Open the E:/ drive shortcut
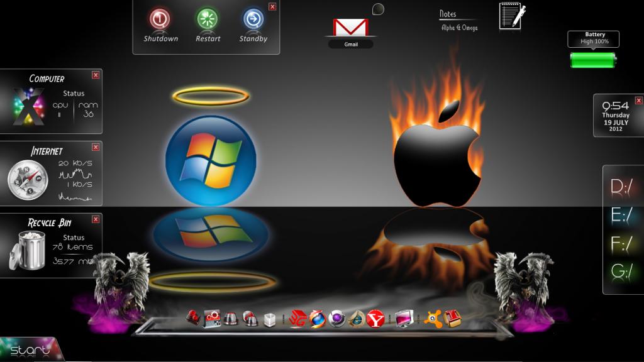The height and width of the screenshot is (362, 644). tap(621, 215)
